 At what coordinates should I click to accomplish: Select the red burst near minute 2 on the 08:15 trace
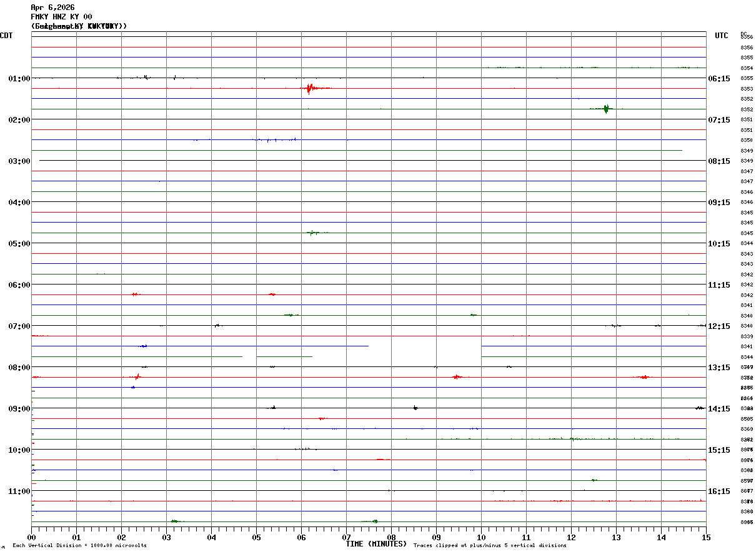tap(136, 376)
